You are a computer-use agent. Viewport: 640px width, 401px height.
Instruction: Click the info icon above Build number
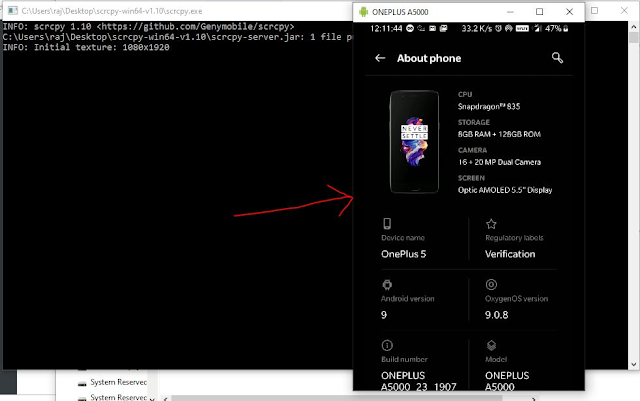[387, 345]
